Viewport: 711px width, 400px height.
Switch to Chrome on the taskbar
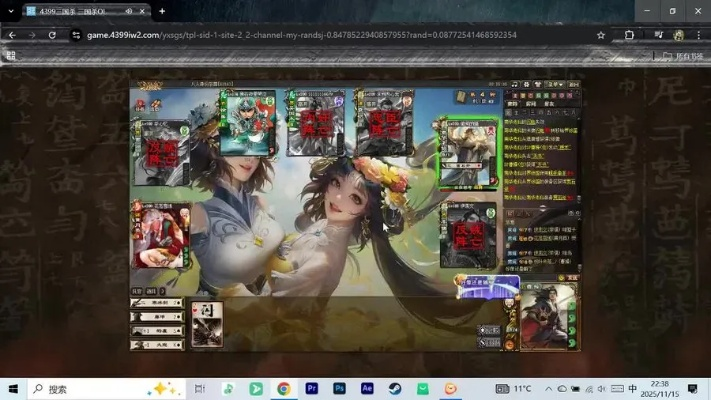(284, 389)
